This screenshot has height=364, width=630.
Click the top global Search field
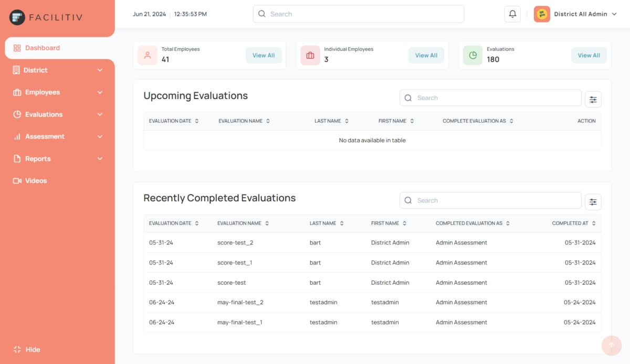coord(359,14)
